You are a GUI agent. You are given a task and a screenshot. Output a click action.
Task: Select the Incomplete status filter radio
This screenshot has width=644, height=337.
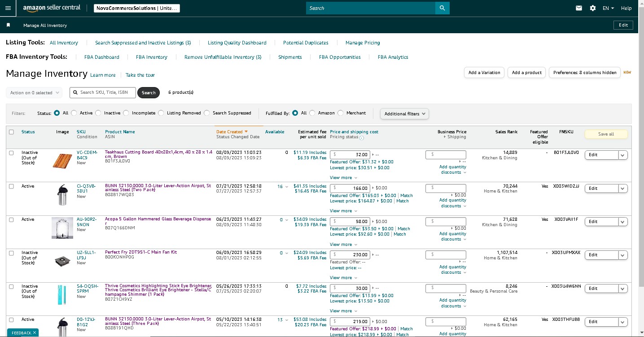pyautogui.click(x=126, y=113)
